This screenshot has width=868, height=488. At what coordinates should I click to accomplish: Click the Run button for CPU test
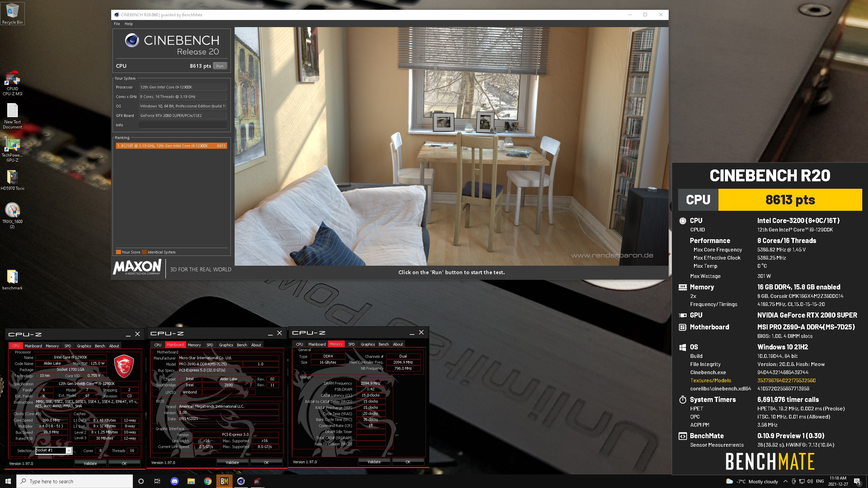[220, 66]
